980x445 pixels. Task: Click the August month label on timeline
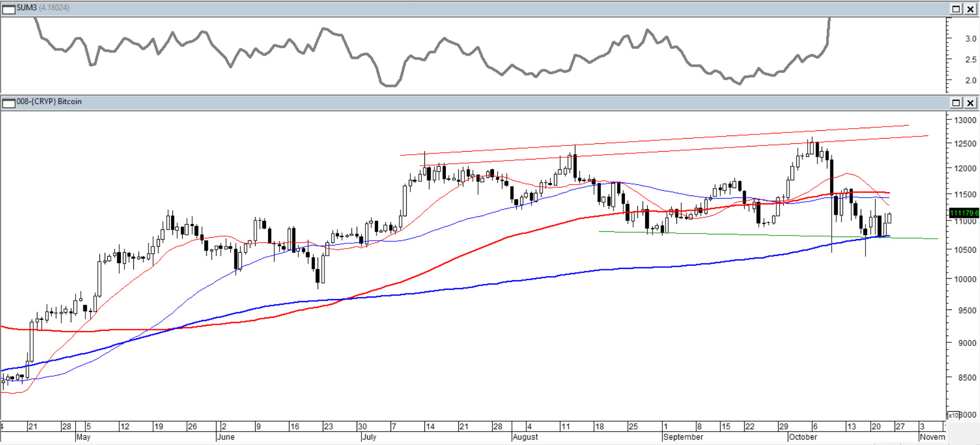coord(525,437)
